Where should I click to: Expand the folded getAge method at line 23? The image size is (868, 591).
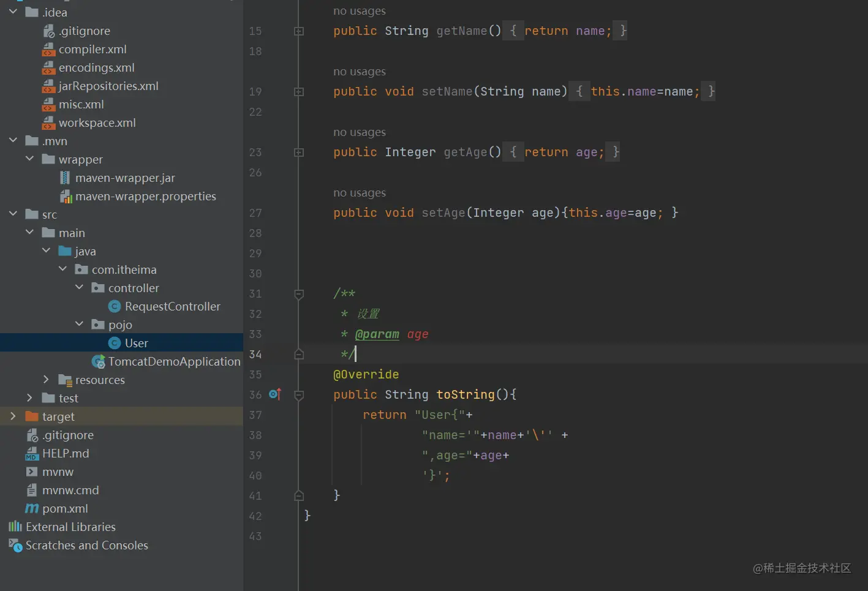click(299, 152)
